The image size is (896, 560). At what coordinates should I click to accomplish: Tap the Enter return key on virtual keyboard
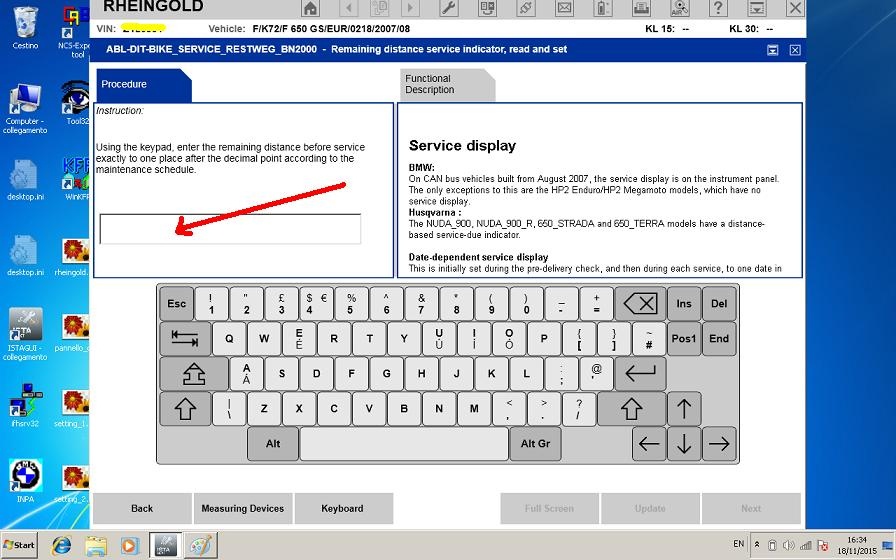click(x=640, y=374)
